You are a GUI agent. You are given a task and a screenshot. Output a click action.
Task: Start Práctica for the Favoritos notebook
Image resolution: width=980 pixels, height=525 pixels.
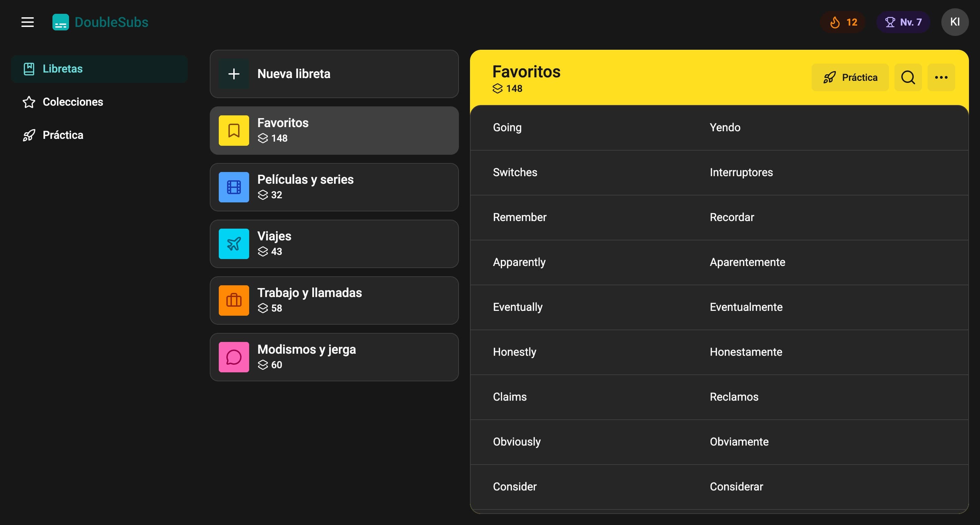pyautogui.click(x=850, y=77)
